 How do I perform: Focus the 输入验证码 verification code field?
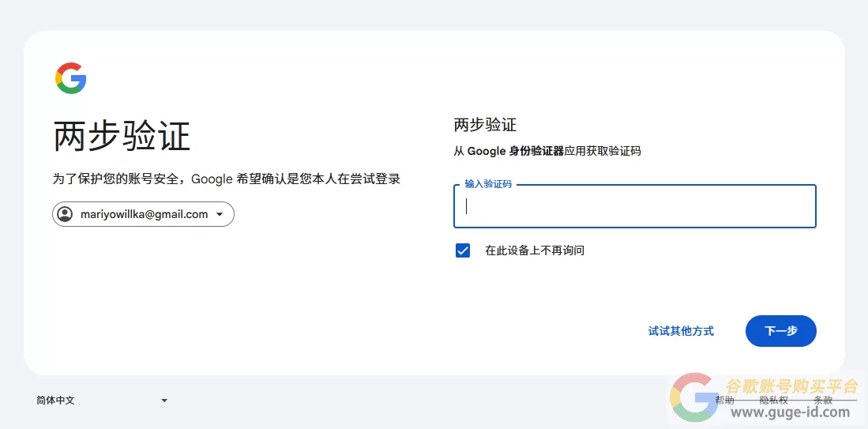pyautogui.click(x=634, y=207)
